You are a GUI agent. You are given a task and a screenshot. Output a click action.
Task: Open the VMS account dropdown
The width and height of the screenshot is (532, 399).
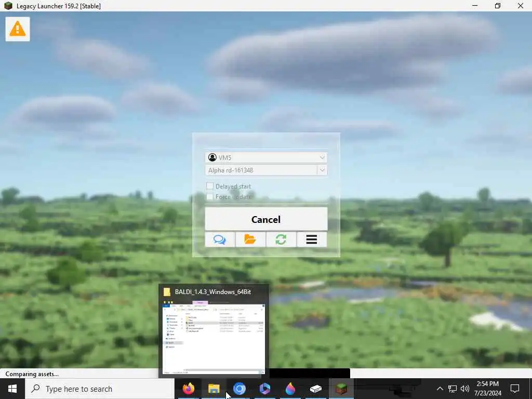point(266,157)
